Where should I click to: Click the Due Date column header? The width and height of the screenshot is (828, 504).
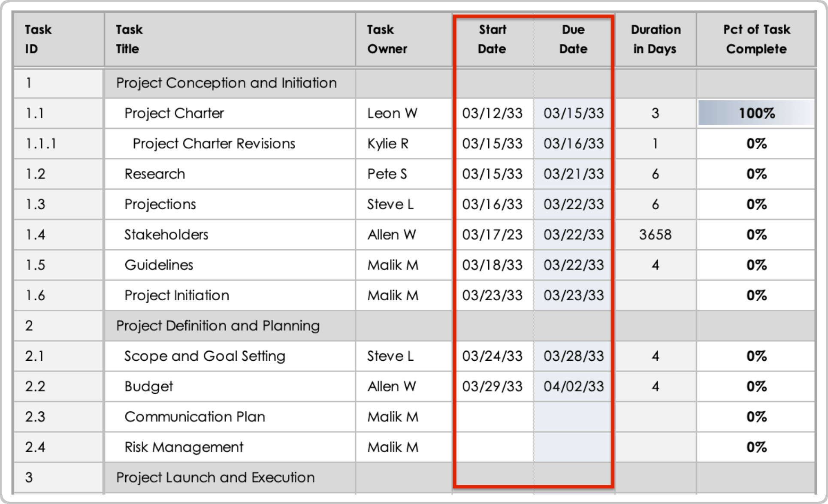point(574,39)
